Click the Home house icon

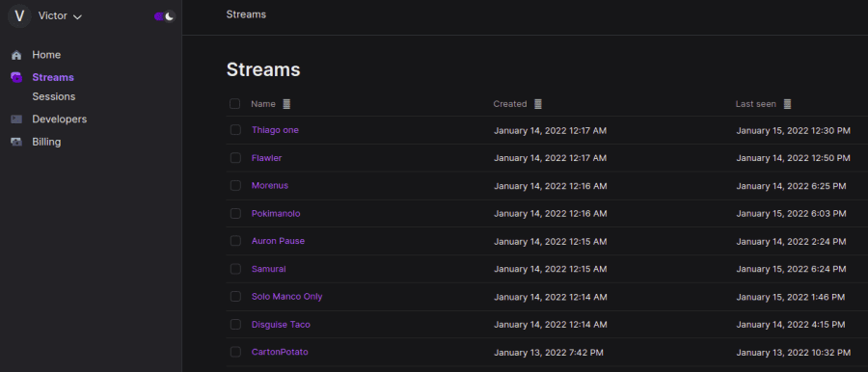(16, 55)
